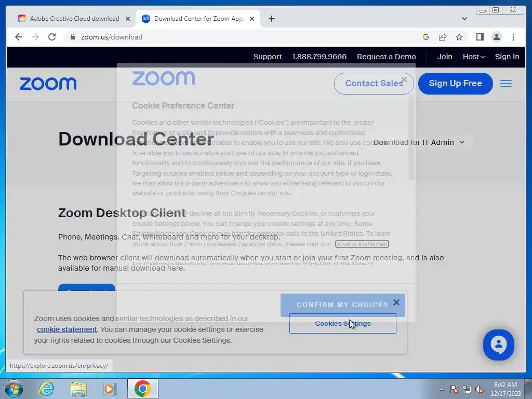The image size is (532, 399).
Task: Reload the zoom.us download page
Action: (x=52, y=37)
